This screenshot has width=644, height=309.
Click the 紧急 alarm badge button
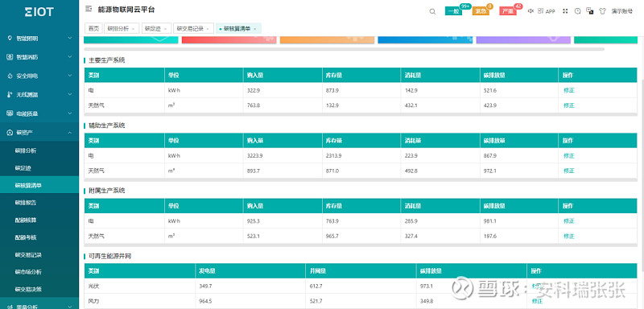(x=481, y=11)
